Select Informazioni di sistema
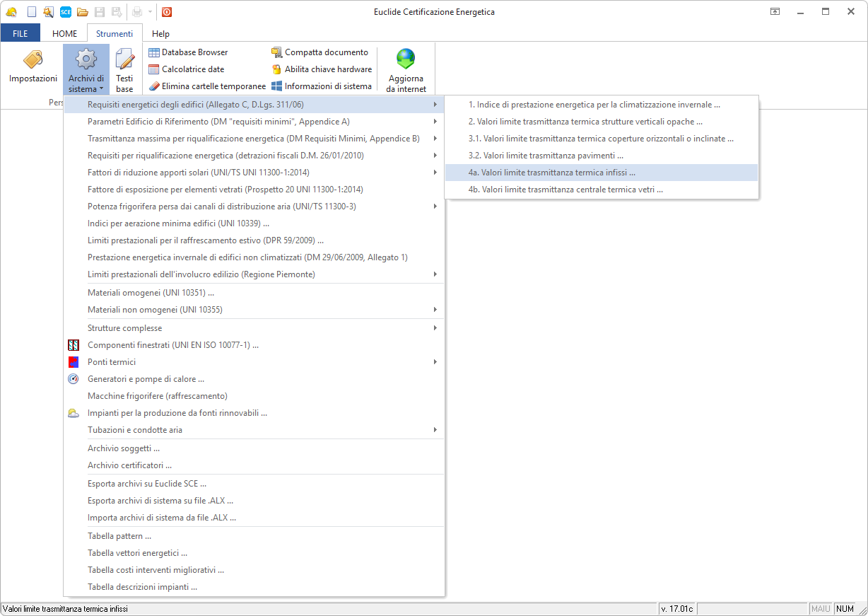This screenshot has height=616, width=868. (x=322, y=86)
